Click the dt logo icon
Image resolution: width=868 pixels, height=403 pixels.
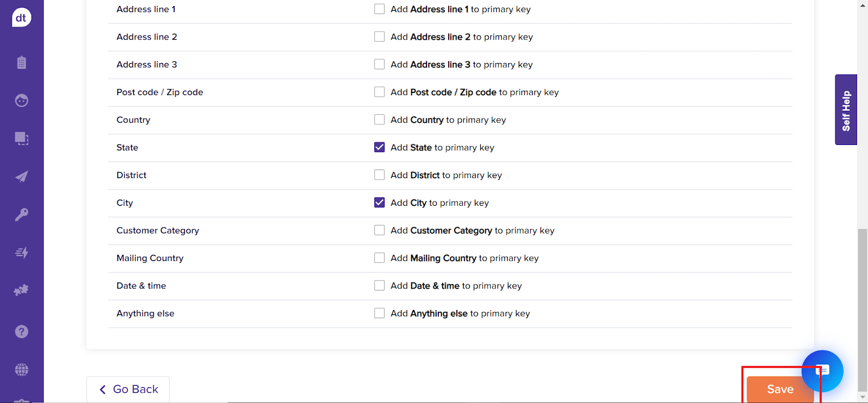tap(21, 17)
